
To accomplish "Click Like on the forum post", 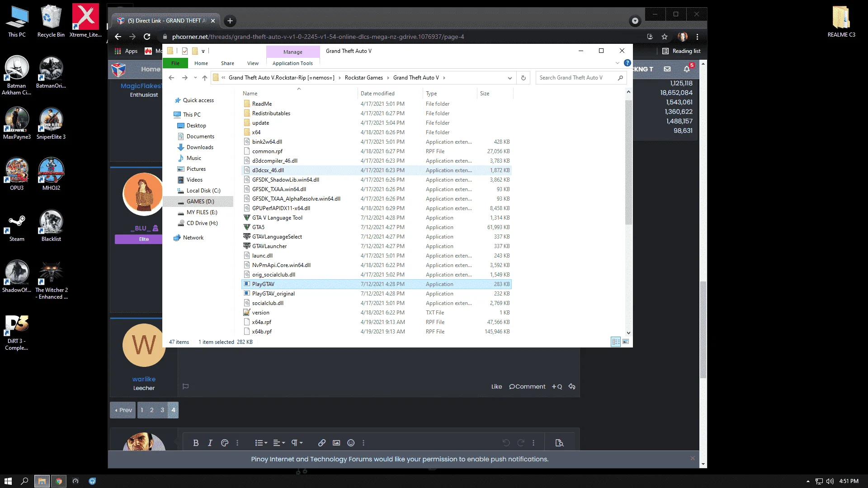I will pyautogui.click(x=496, y=386).
